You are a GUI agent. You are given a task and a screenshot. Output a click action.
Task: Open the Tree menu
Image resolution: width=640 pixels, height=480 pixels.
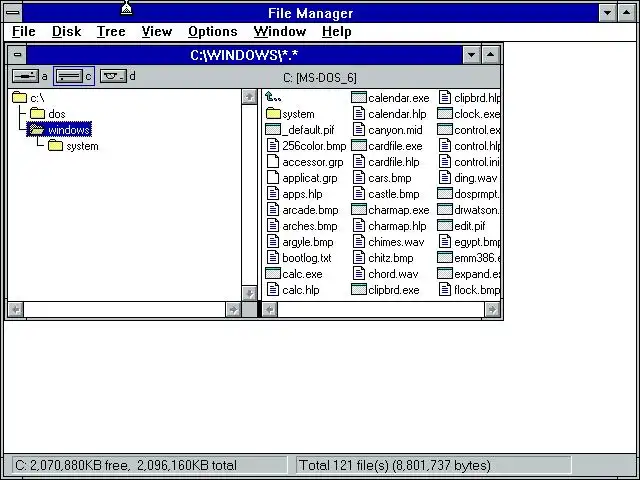111,31
